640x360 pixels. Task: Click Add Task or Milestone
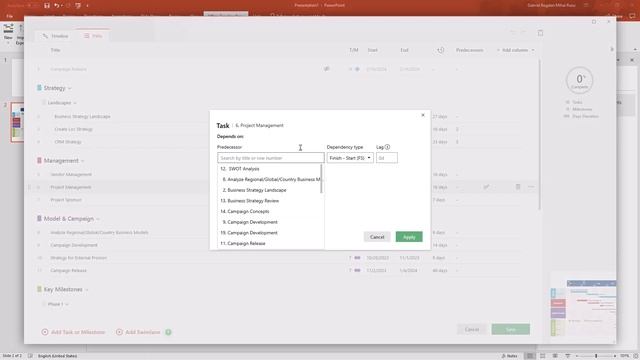pos(73,332)
